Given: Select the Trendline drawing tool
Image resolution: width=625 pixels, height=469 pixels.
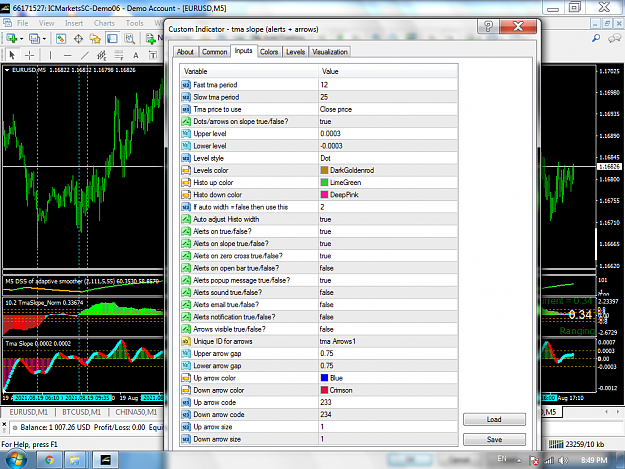Looking at the screenshot, I should (x=85, y=55).
